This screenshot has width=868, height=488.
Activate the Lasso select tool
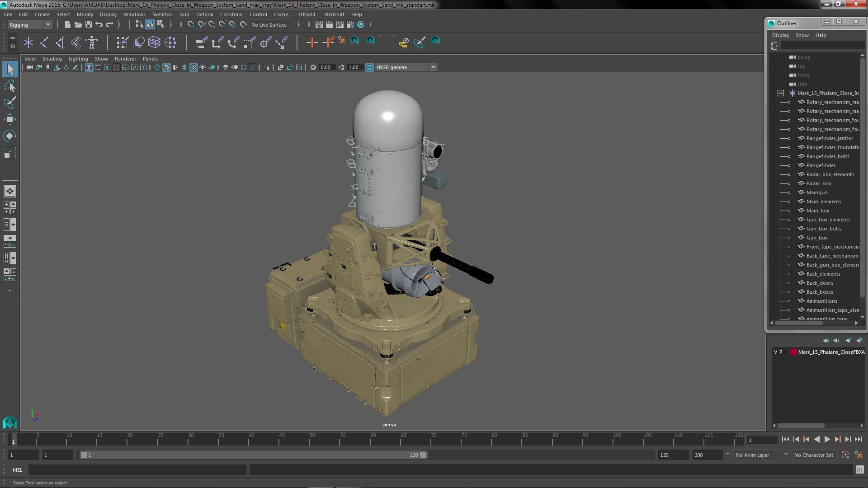click(x=10, y=86)
